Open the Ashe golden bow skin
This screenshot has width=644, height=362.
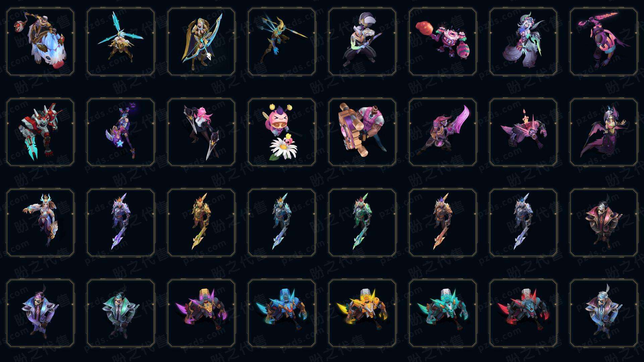pos(201,42)
